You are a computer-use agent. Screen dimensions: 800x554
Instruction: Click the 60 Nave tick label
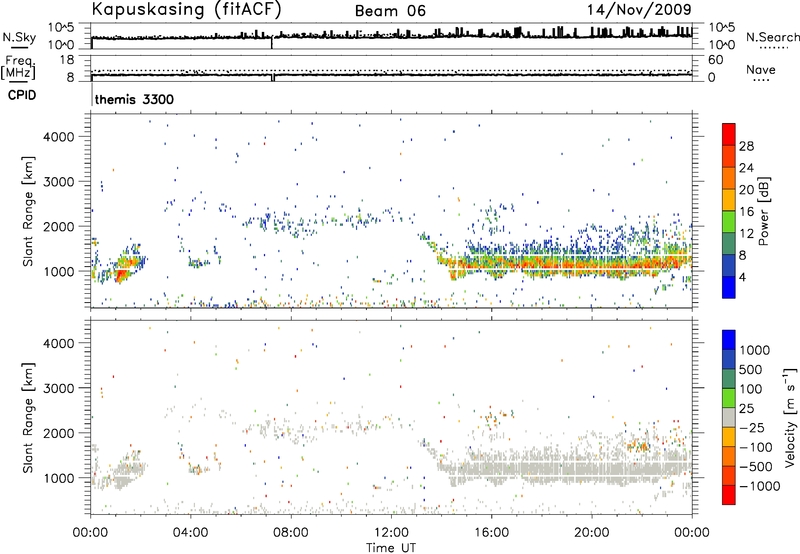[x=715, y=60]
